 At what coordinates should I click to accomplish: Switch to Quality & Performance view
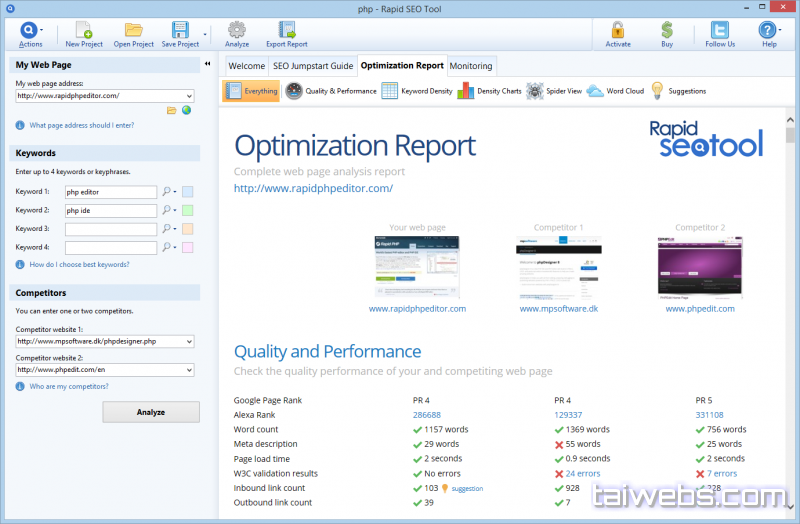(331, 91)
